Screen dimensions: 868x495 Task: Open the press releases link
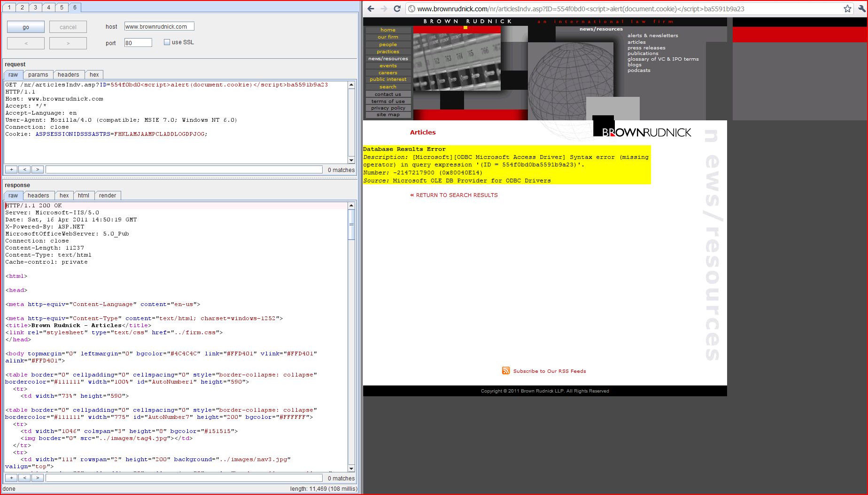coord(646,47)
